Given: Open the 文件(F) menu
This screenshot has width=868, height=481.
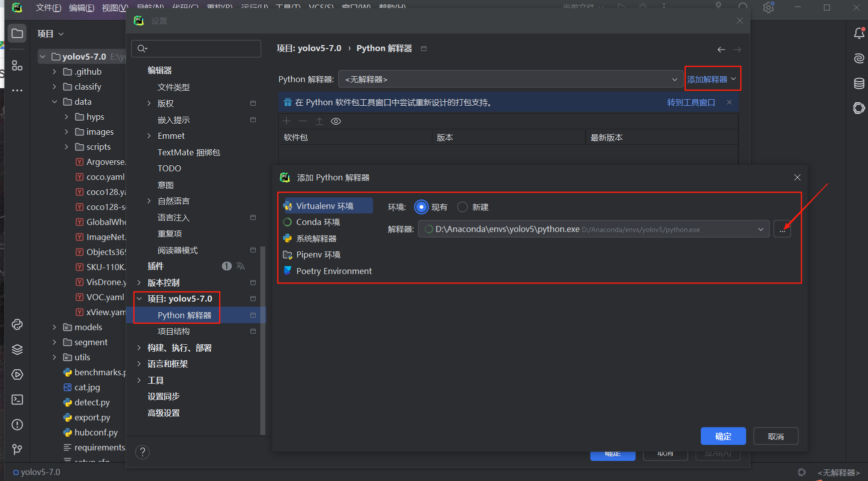Looking at the screenshot, I should point(49,8).
